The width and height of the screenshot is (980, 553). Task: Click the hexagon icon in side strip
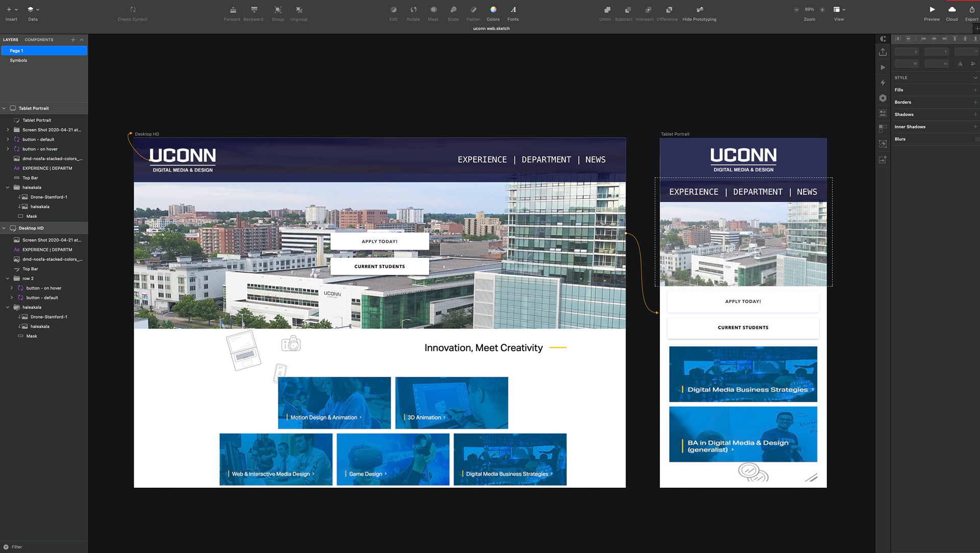[883, 98]
